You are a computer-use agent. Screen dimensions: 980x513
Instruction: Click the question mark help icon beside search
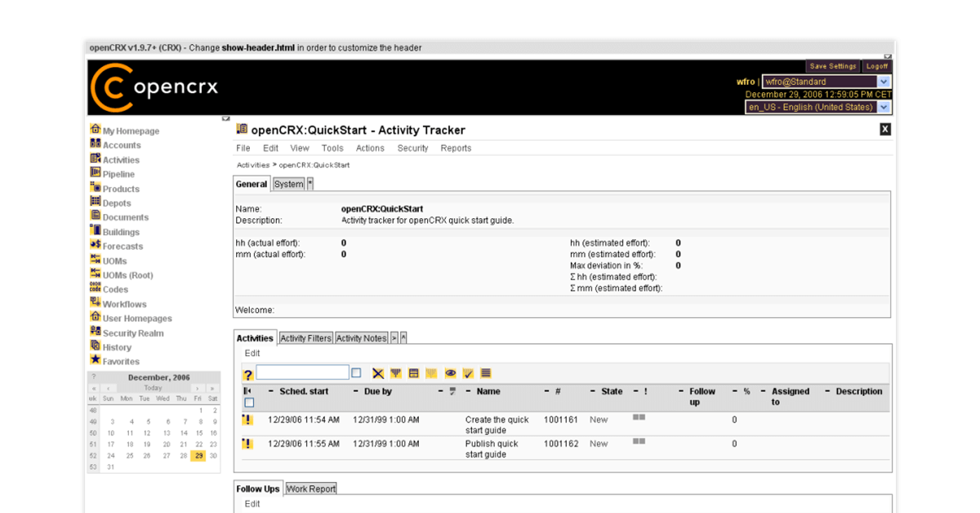coord(248,374)
